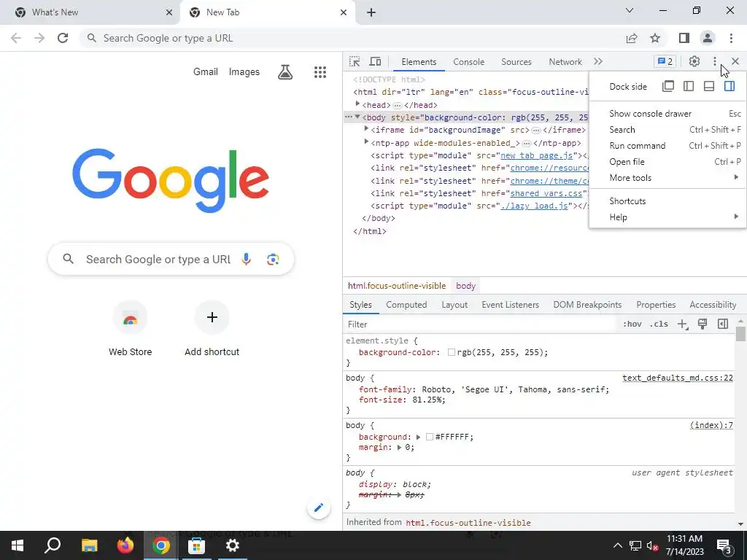Show more DevTools tabs chevron

point(598,61)
